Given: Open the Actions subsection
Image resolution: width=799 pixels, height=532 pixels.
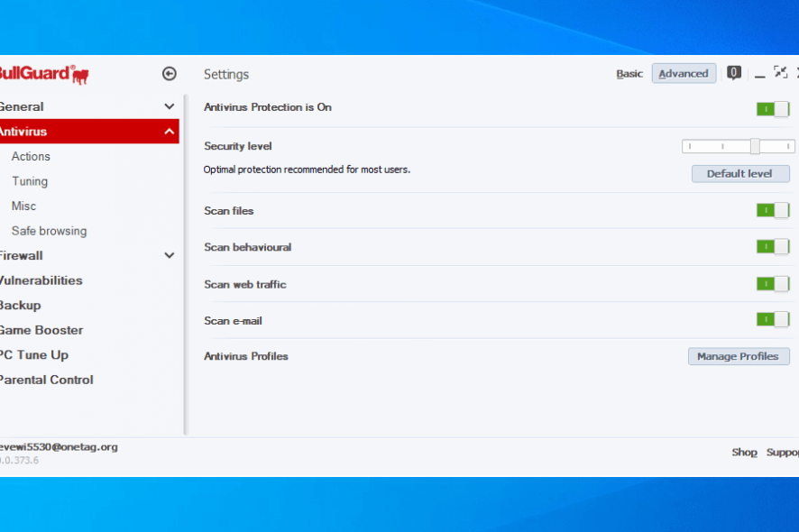Looking at the screenshot, I should coord(31,156).
